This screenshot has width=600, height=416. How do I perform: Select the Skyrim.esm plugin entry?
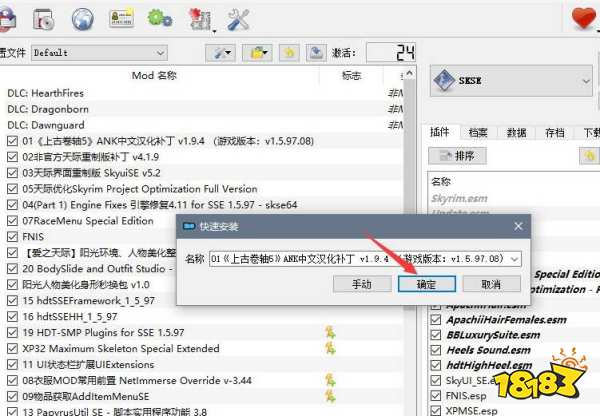(x=459, y=198)
